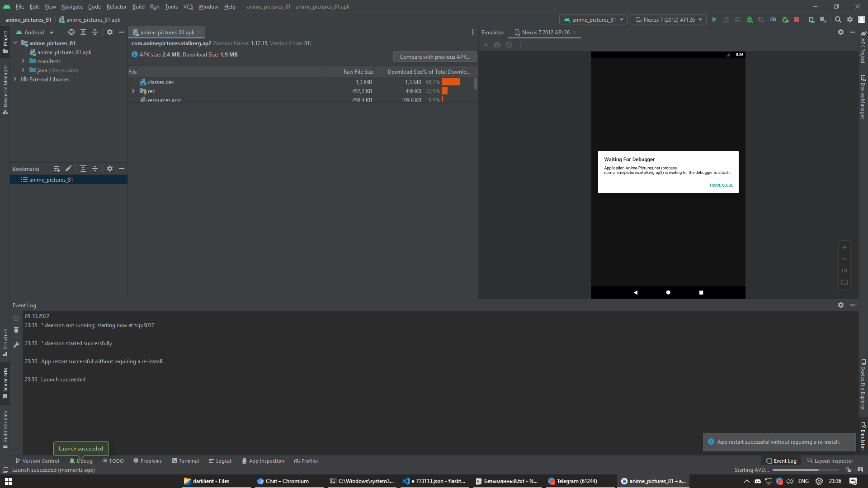Expand External Libraries node
868x488 pixels.
click(15, 80)
